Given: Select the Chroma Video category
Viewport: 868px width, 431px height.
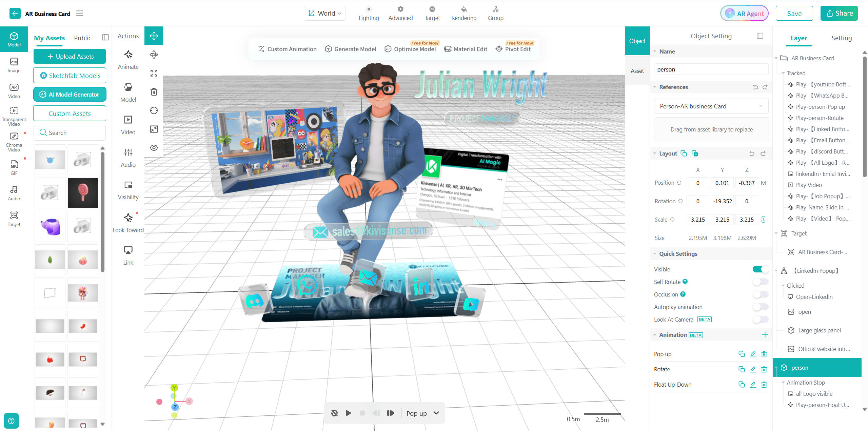Looking at the screenshot, I should tap(14, 142).
